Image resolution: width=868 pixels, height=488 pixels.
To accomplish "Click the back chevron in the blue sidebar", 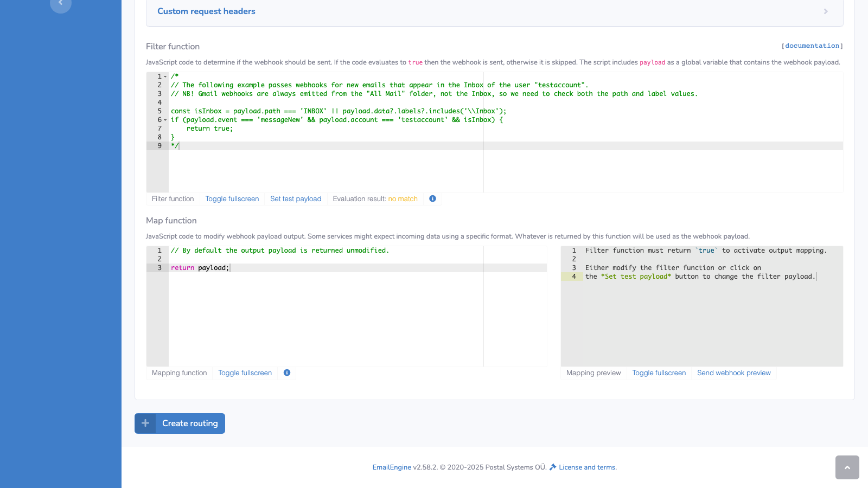I will click(x=60, y=5).
